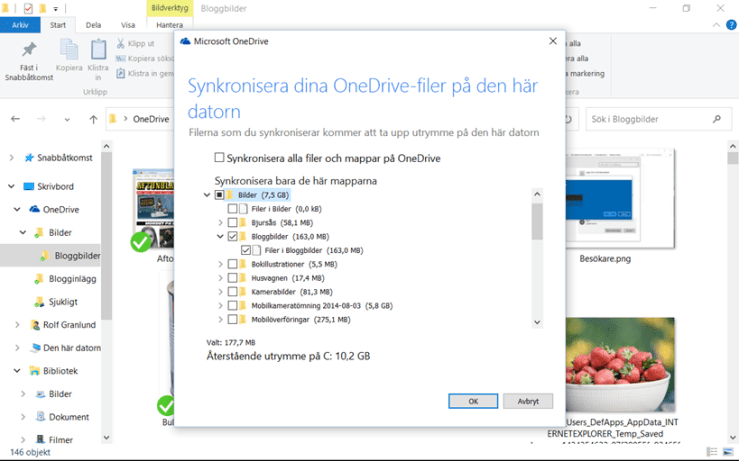
Task: Click the Klistra in clipboard icon
Action: 98,50
